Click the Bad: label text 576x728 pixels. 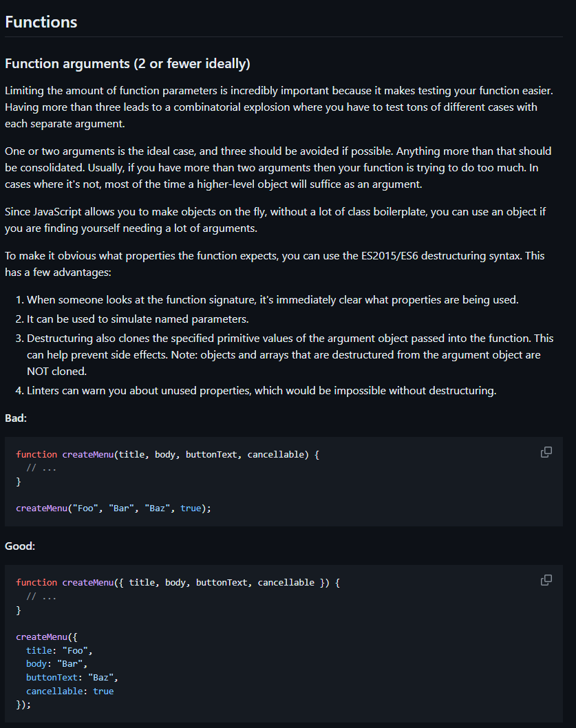click(x=16, y=418)
